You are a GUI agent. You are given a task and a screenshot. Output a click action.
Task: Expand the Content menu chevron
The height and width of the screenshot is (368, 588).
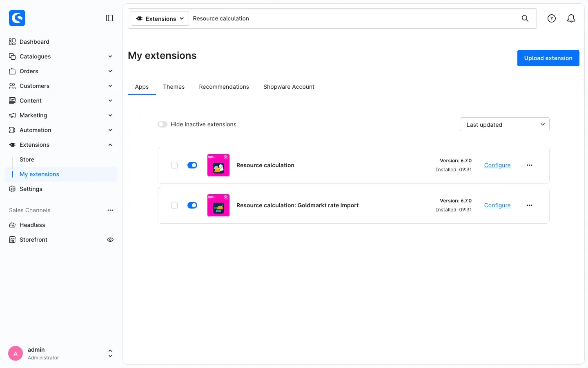[110, 101]
